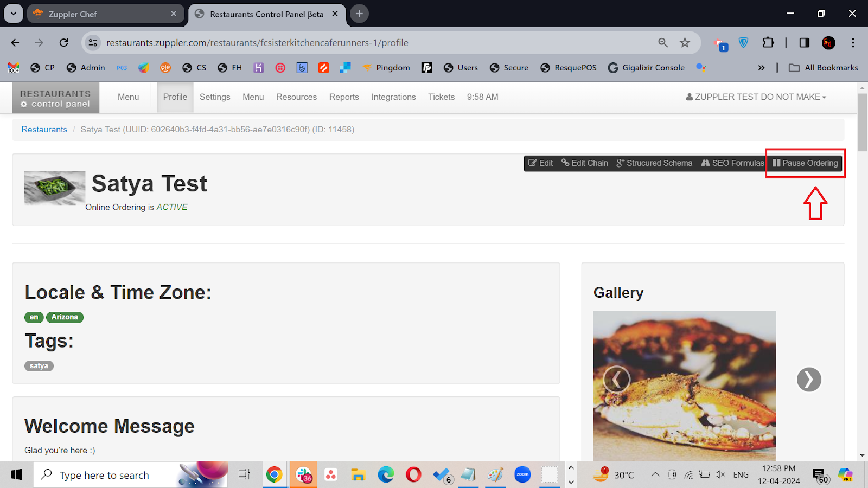Click the crab gallery photo

pyautogui.click(x=685, y=386)
